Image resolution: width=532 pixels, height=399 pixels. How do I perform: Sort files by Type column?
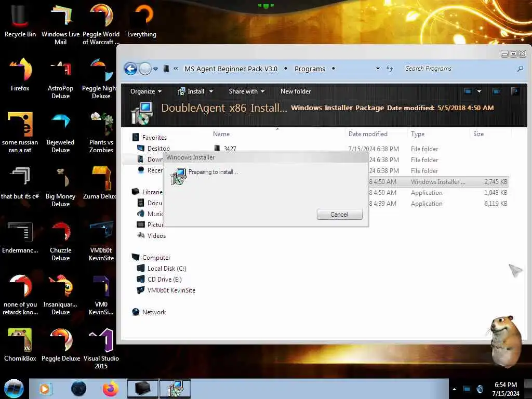[x=418, y=134]
